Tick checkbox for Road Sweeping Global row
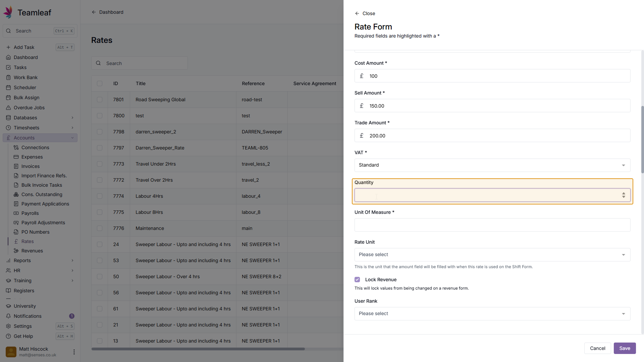The image size is (644, 362). point(100,100)
